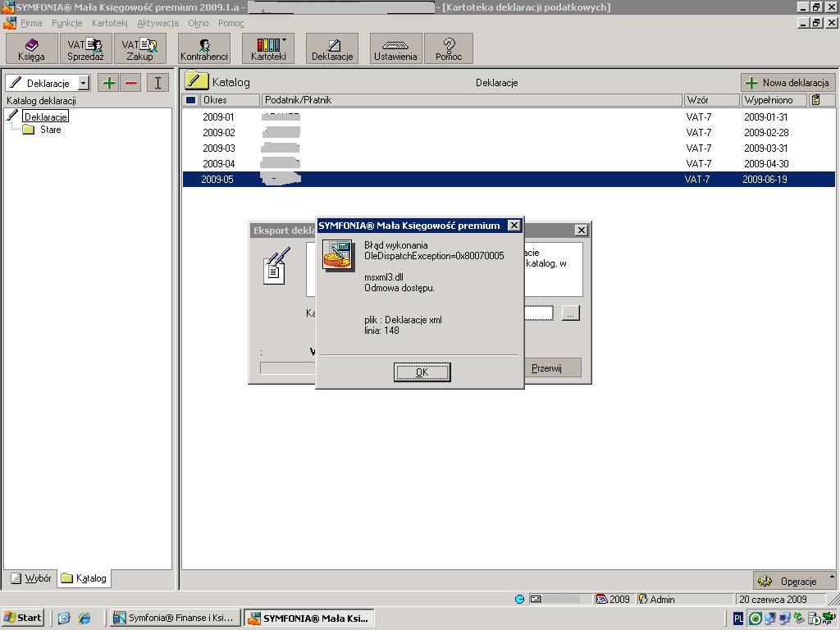Select the 2009-04 declaration row
Image resolution: width=840 pixels, height=630 pixels.
click(509, 163)
